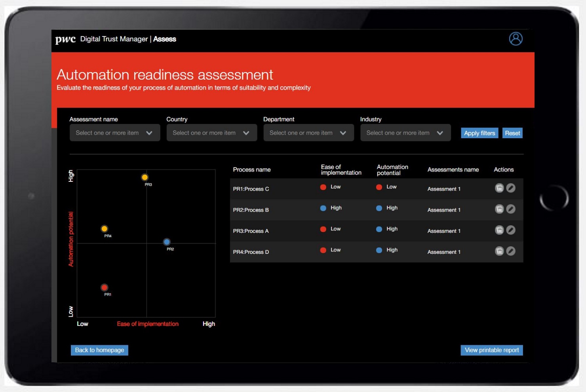Select the yellow PR3 point on chart

click(145, 177)
